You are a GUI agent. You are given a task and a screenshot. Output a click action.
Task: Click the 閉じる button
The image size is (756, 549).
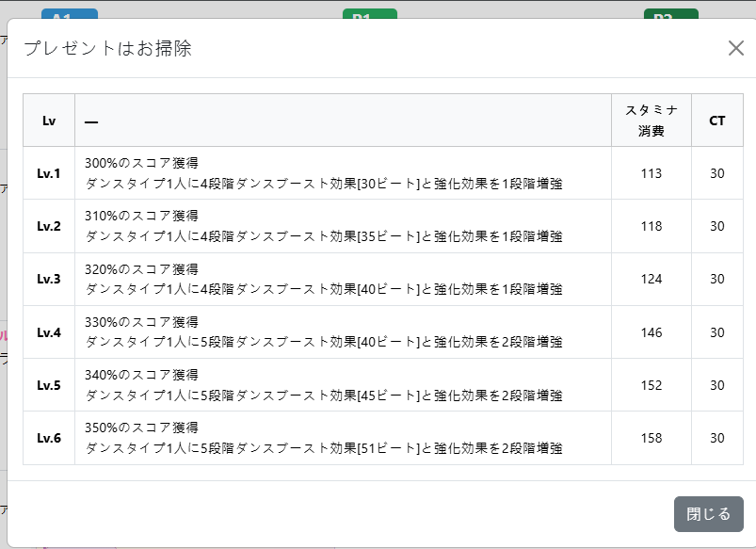pos(708,514)
